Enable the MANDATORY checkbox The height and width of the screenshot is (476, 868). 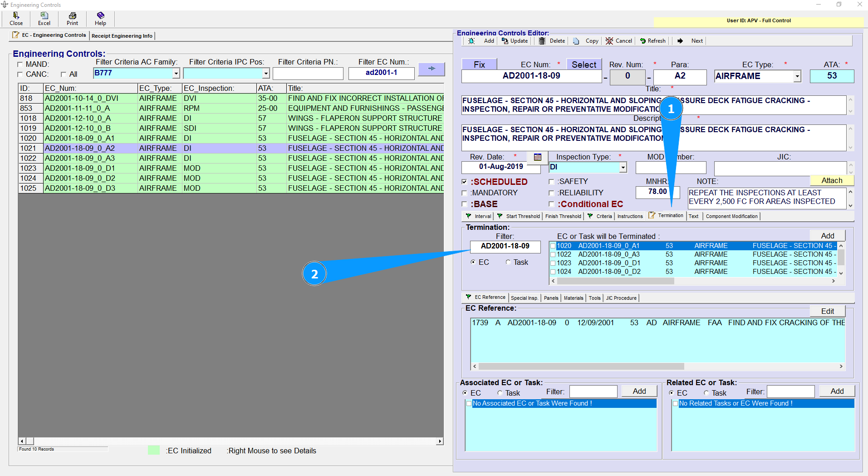pyautogui.click(x=464, y=193)
